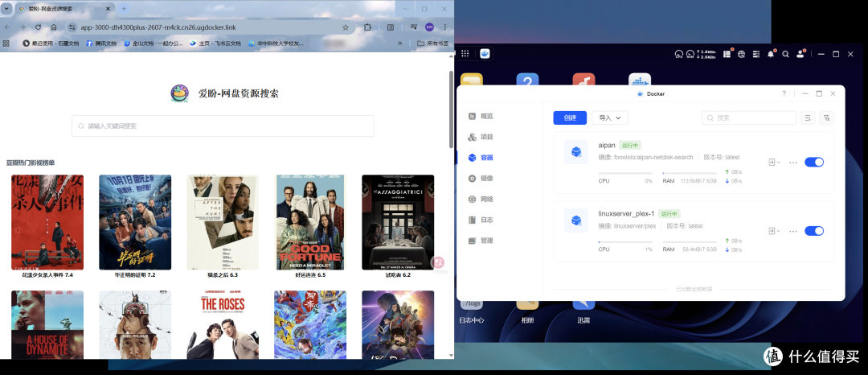Screen dimensions: 868x375
Task: Reload the page in Chrome
Action: (39, 27)
